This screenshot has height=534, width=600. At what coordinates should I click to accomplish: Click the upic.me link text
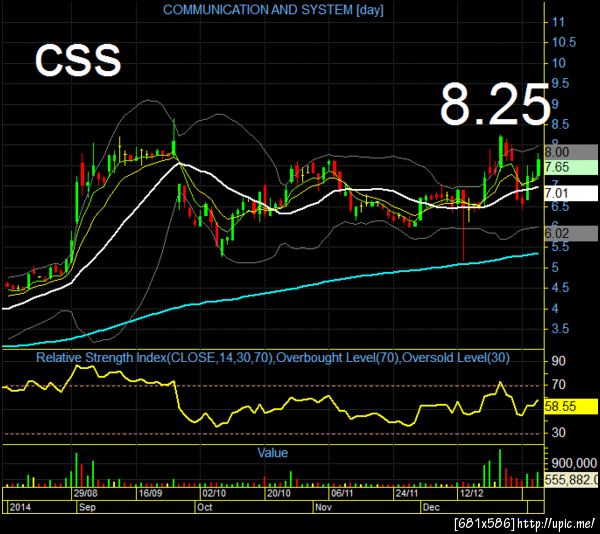(x=557, y=523)
